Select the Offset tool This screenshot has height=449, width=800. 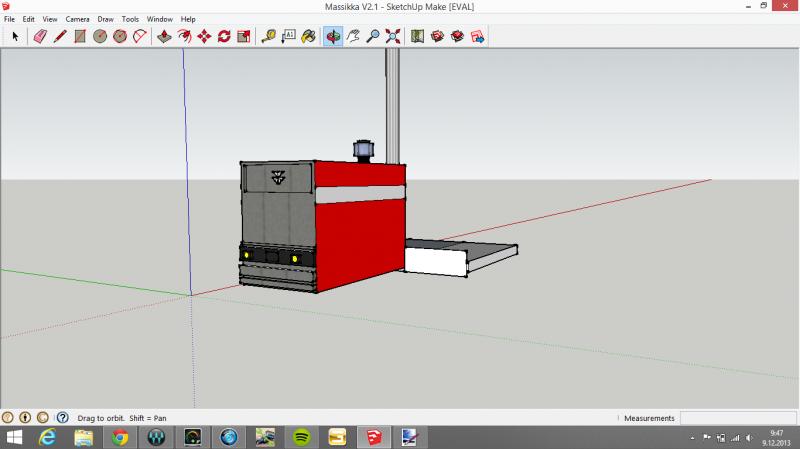[184, 36]
